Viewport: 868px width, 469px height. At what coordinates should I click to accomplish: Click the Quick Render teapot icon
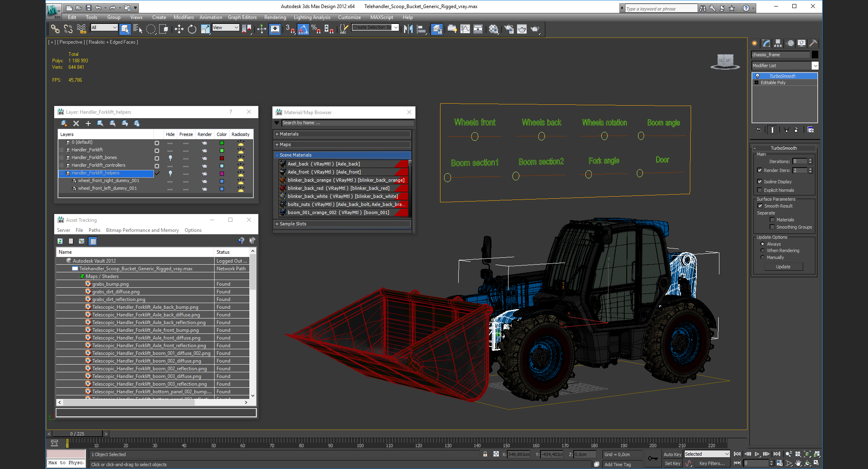(x=535, y=29)
